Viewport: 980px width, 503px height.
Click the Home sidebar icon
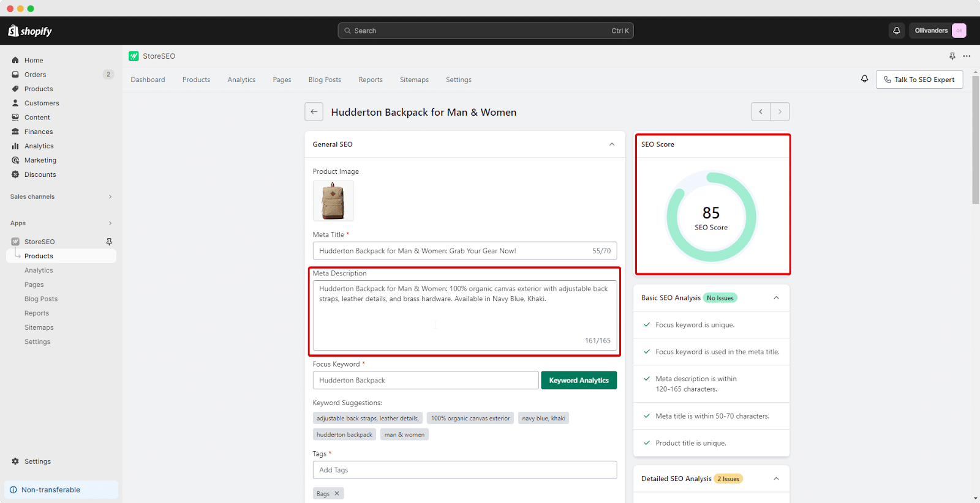pyautogui.click(x=15, y=61)
